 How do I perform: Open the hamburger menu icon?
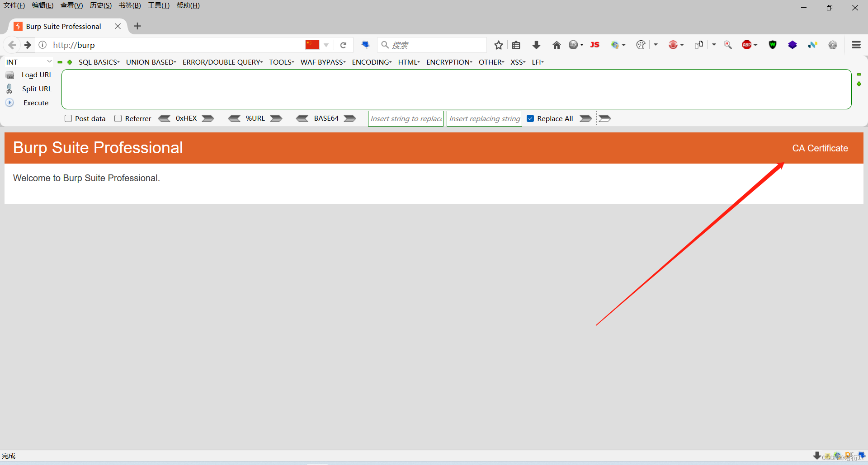point(856,45)
